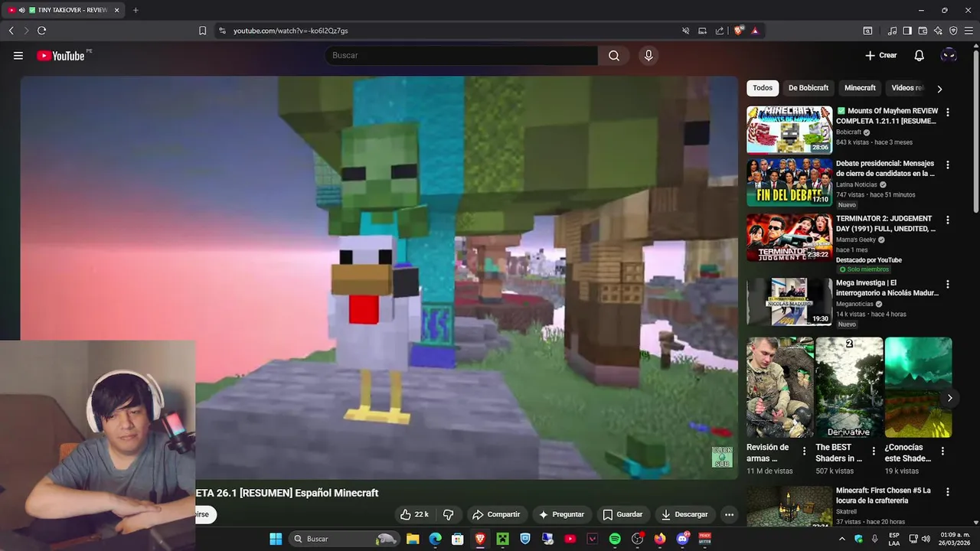Open options for The BEST Shaders short
Screen dimensions: 980x551
[x=874, y=452]
